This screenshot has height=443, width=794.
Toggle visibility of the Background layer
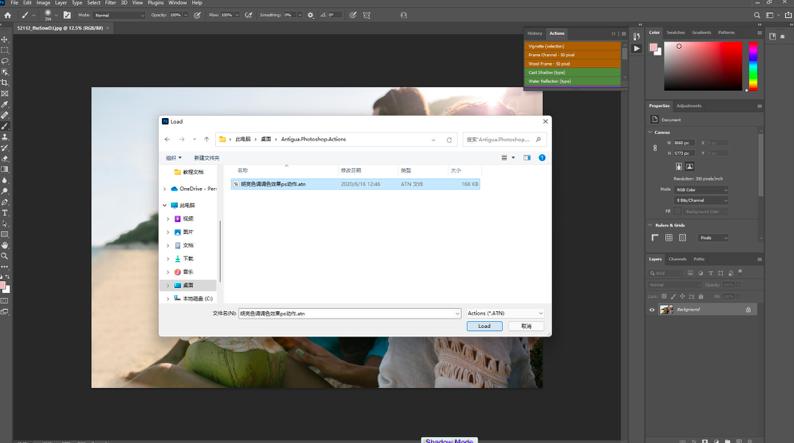652,310
